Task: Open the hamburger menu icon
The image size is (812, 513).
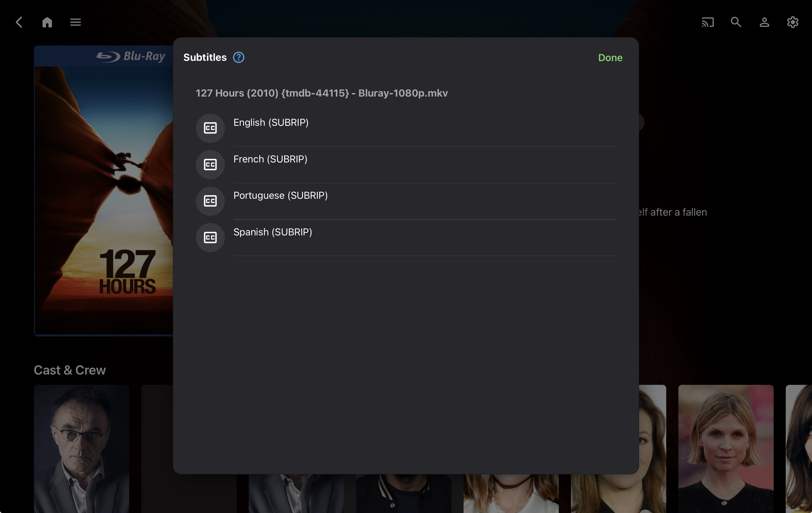Action: click(75, 22)
